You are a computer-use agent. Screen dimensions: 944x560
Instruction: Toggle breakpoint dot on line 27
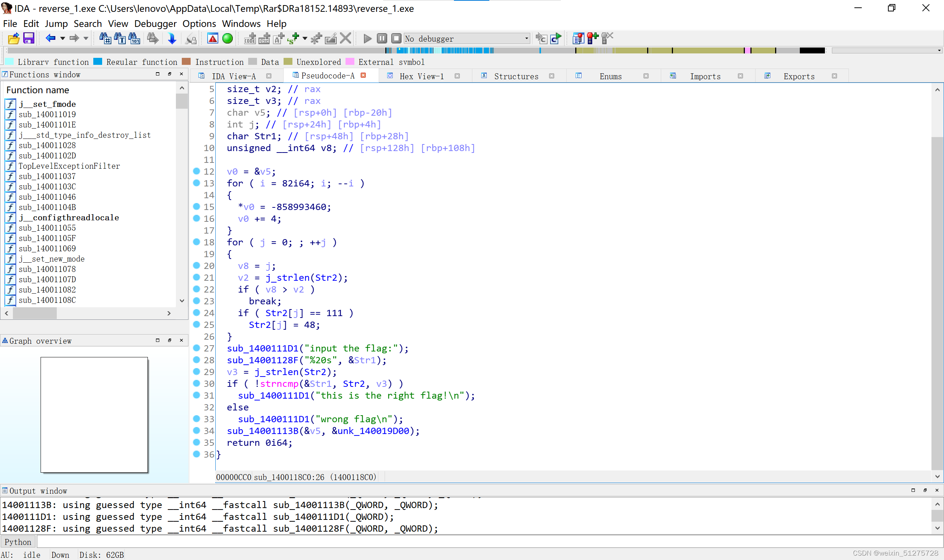tap(196, 348)
